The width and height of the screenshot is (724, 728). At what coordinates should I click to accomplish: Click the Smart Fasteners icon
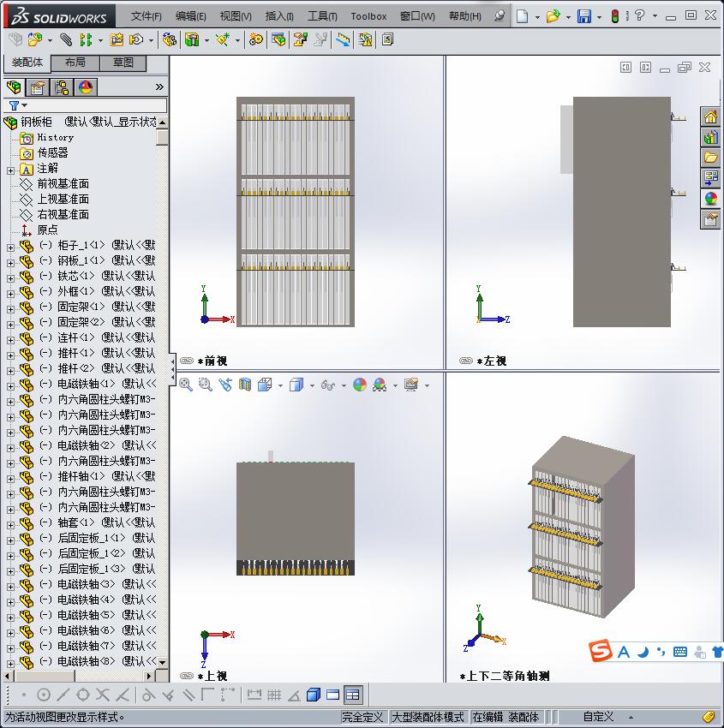117,40
